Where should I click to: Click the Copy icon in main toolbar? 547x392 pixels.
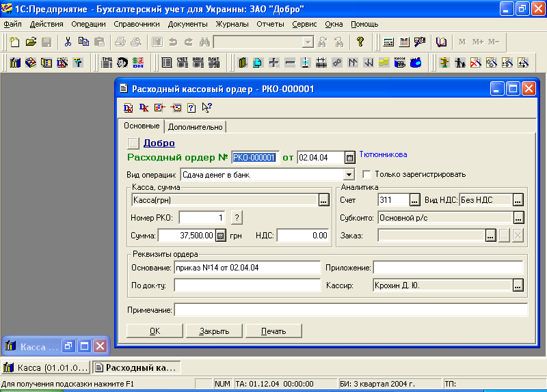pyautogui.click(x=83, y=42)
